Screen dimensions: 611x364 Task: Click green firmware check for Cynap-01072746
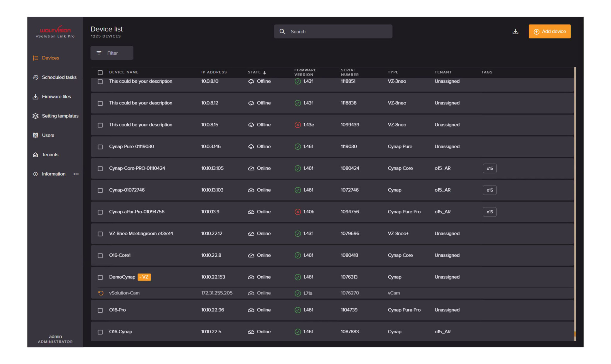[298, 190]
